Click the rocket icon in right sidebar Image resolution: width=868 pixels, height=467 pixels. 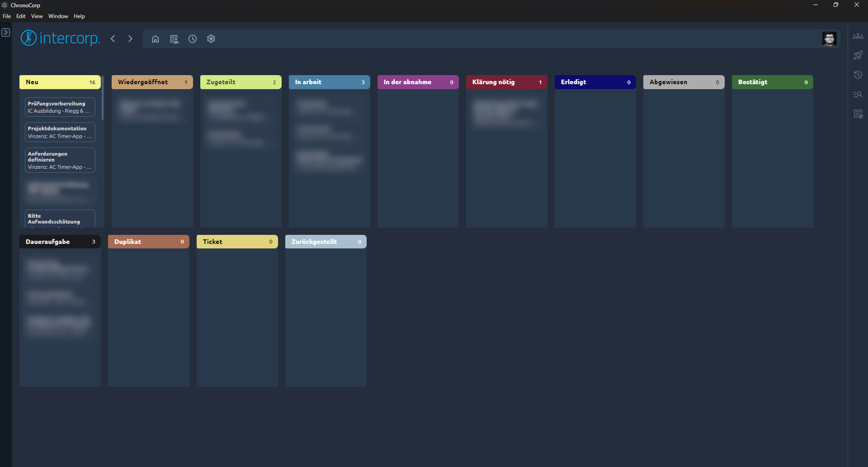(x=858, y=56)
